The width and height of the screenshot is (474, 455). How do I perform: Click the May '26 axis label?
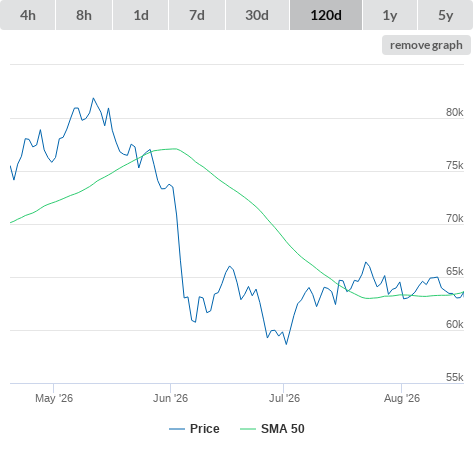click(54, 398)
